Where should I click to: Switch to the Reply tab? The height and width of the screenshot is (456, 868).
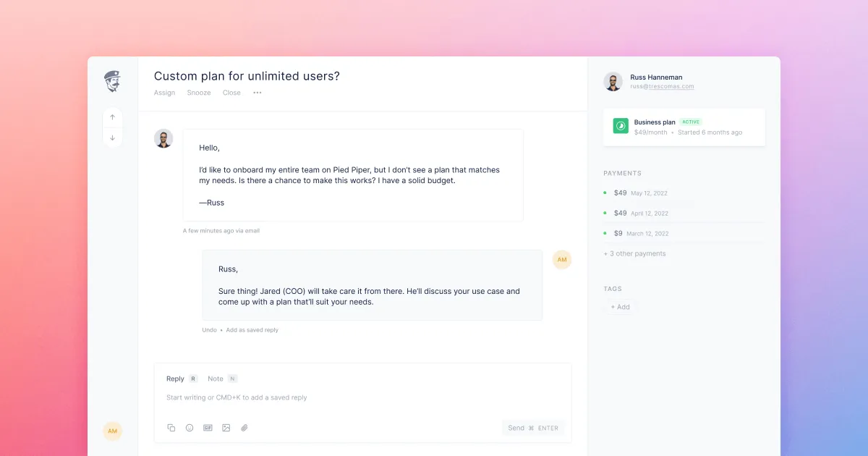175,379
